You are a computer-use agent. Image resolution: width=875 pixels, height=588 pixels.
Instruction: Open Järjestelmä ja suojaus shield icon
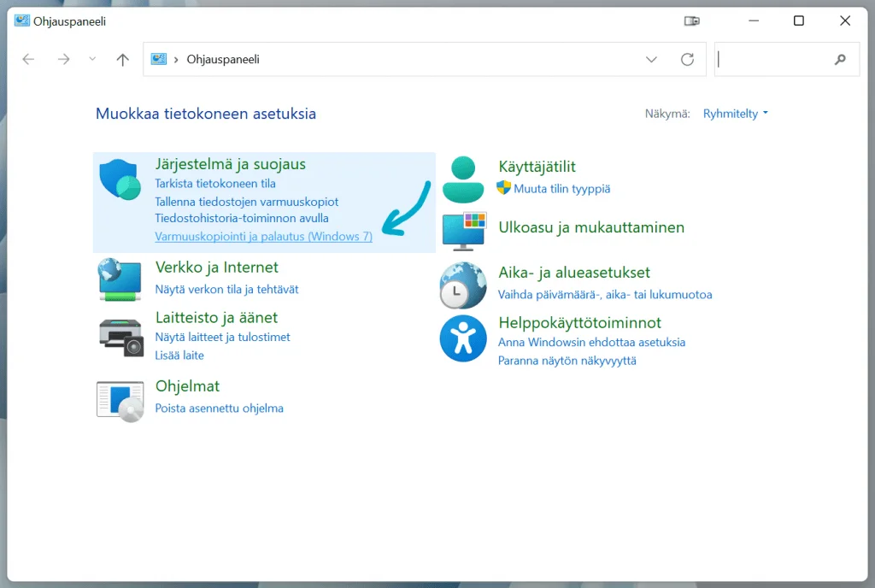pos(120,179)
